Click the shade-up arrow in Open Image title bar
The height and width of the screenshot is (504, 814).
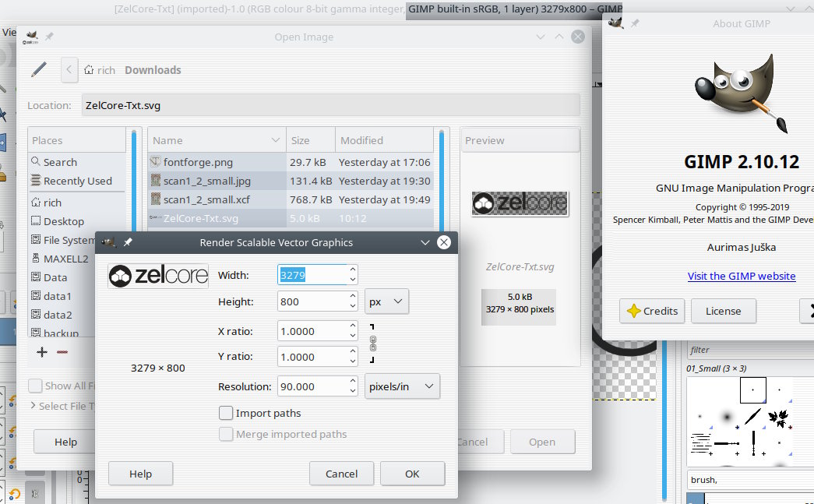click(559, 37)
